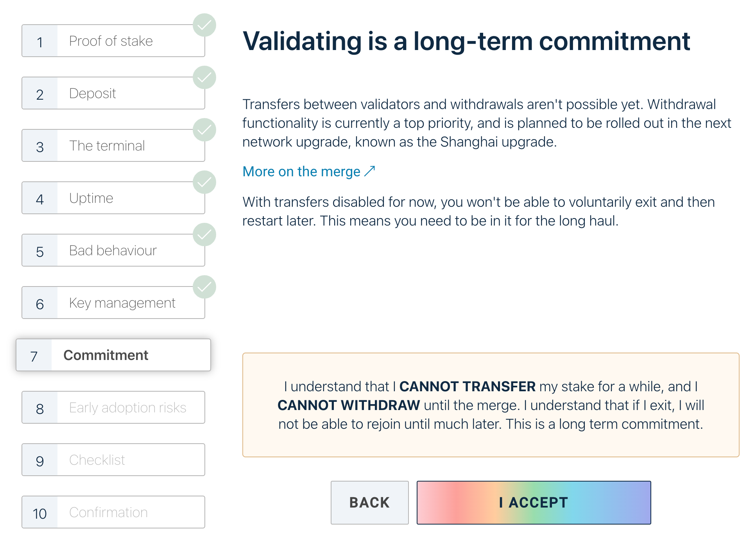Image resolution: width=756 pixels, height=548 pixels.
Task: Click the checkmark on Key management step
Action: pyautogui.click(x=204, y=287)
